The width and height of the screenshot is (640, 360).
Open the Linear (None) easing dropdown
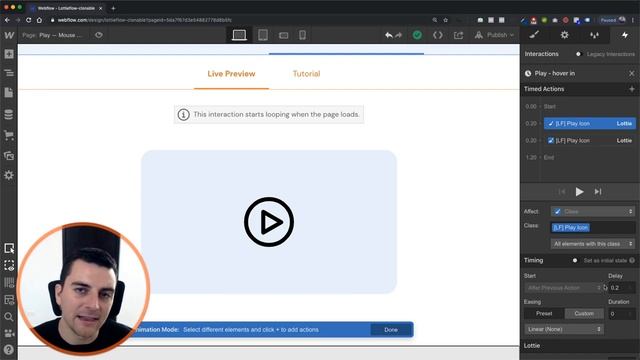[564, 329]
